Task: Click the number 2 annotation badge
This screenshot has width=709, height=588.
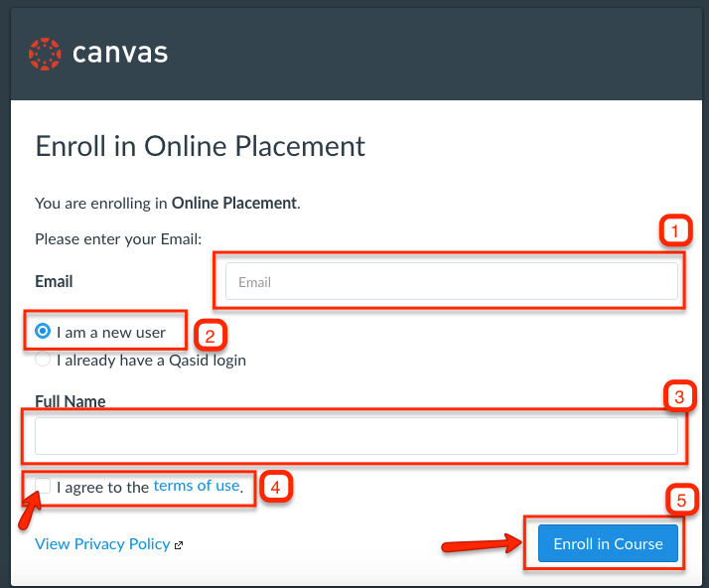Action: pyautogui.click(x=210, y=335)
